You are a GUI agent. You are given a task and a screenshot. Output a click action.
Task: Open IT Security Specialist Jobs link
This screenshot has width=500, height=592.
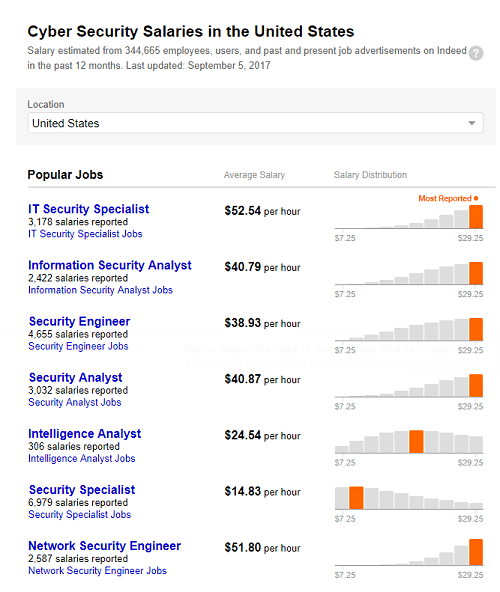point(85,234)
